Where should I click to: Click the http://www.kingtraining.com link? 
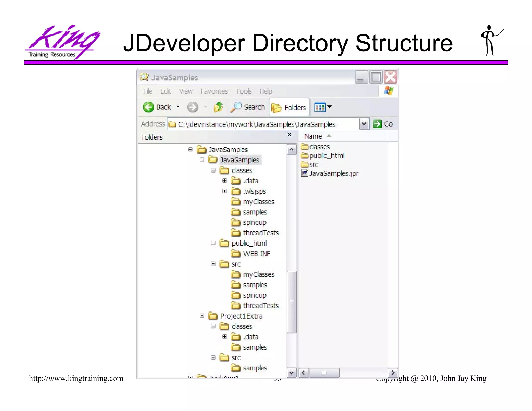pyautogui.click(x=76, y=378)
